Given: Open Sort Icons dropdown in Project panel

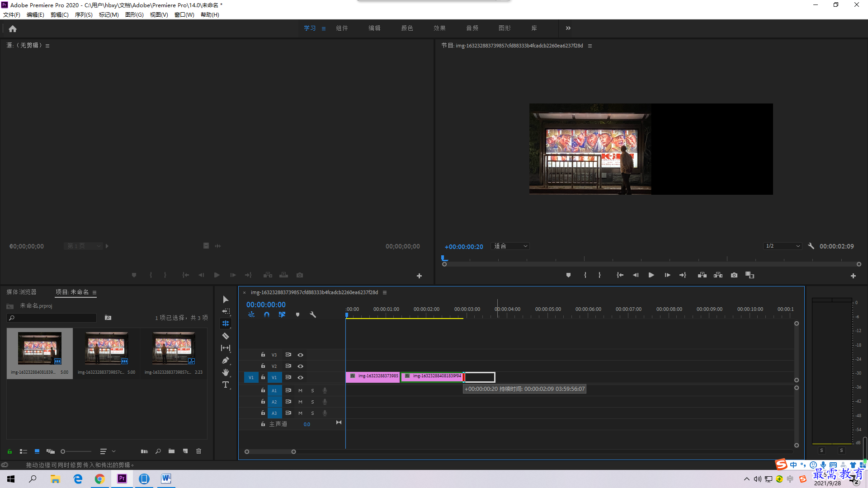Looking at the screenshot, I should click(x=108, y=451).
